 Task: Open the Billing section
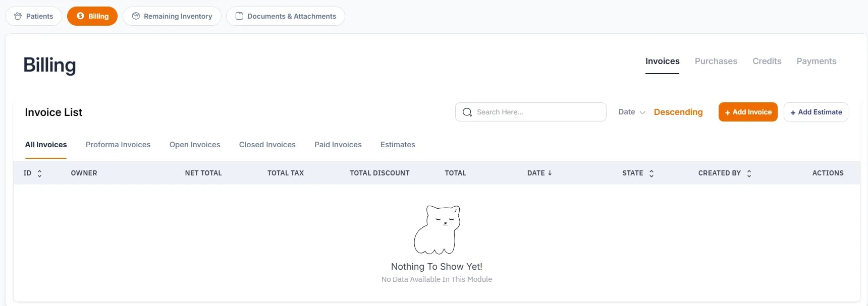point(92,16)
